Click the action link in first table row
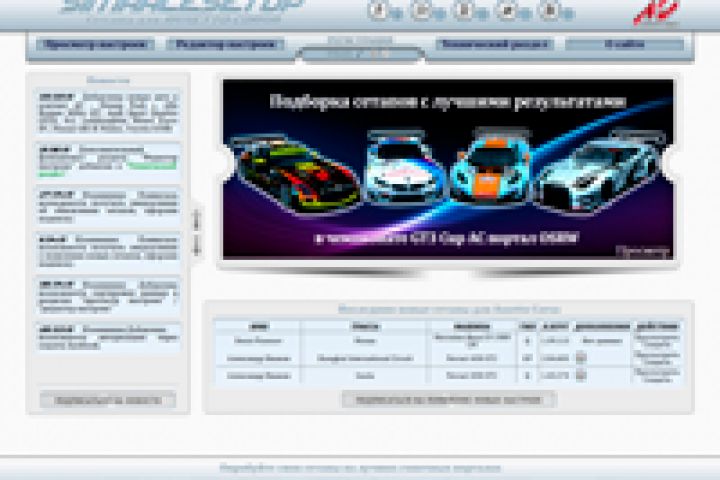 pos(657,341)
